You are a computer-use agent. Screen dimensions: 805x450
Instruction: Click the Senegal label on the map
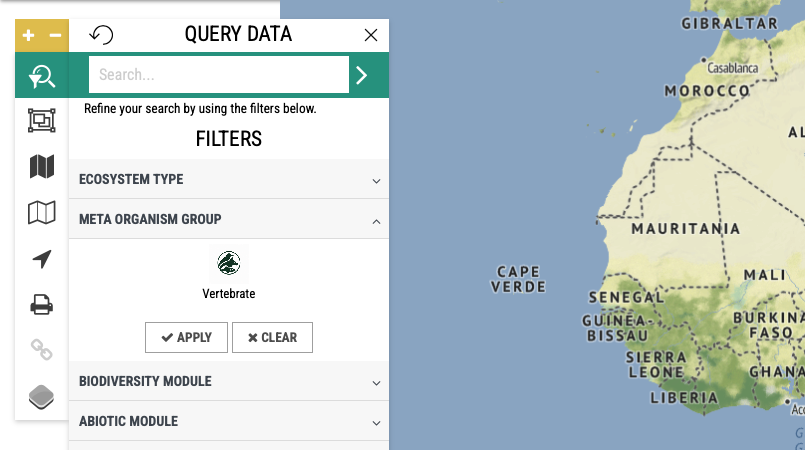(626, 297)
